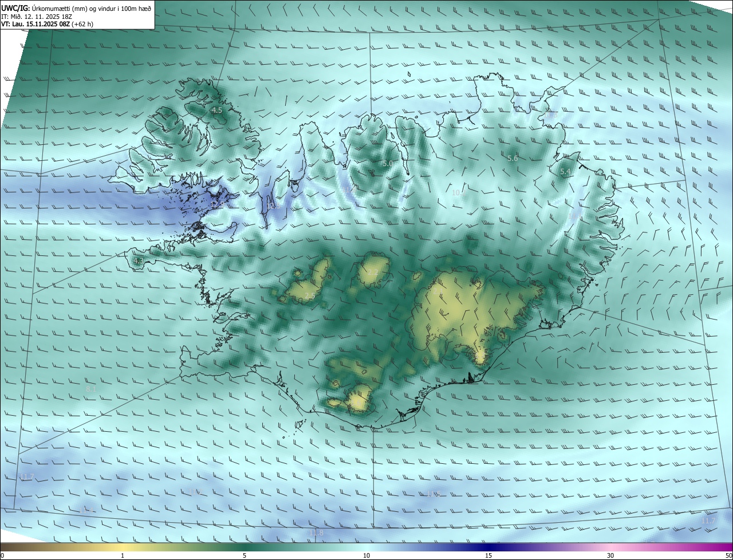Click the 11.8 value label above the color scale
This screenshot has width=733, height=560.
tap(316, 533)
